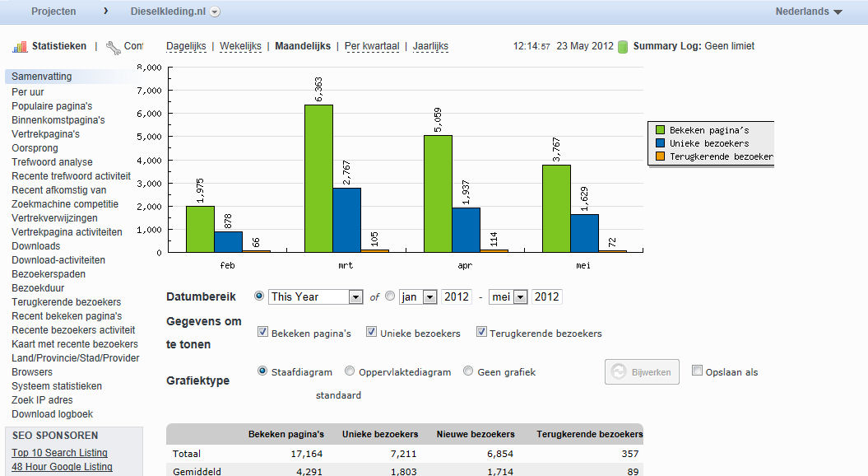Open Zoek IP adres page
The image size is (868, 476).
click(x=42, y=400)
